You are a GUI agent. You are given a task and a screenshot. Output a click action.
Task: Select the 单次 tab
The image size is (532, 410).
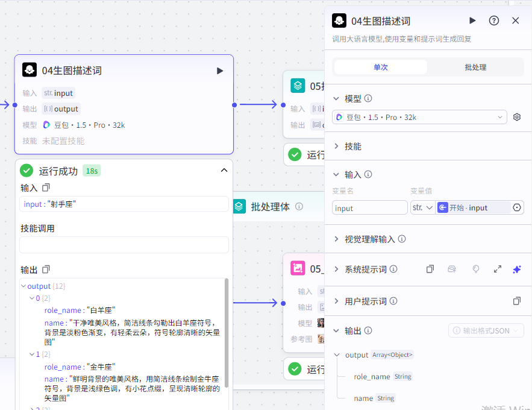(380, 67)
